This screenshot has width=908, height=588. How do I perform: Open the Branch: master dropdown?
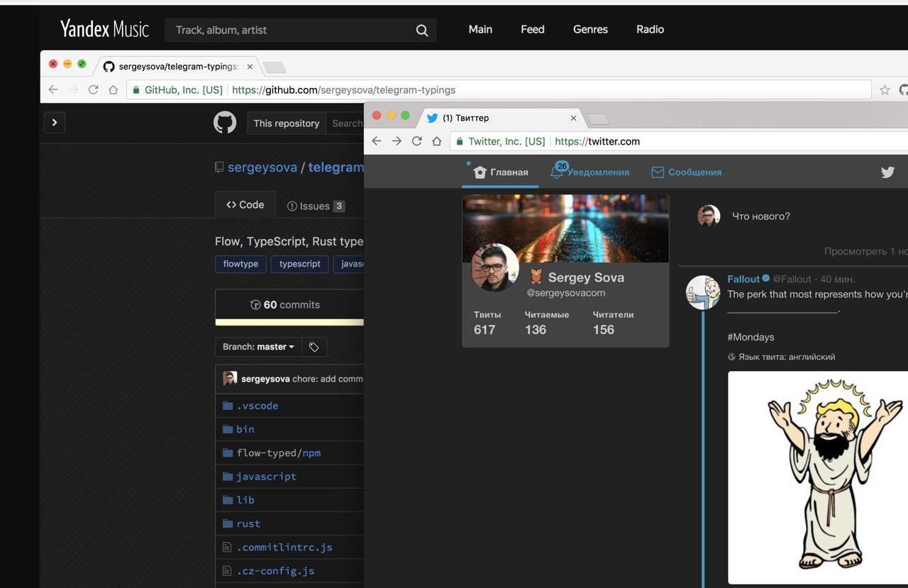[258, 347]
